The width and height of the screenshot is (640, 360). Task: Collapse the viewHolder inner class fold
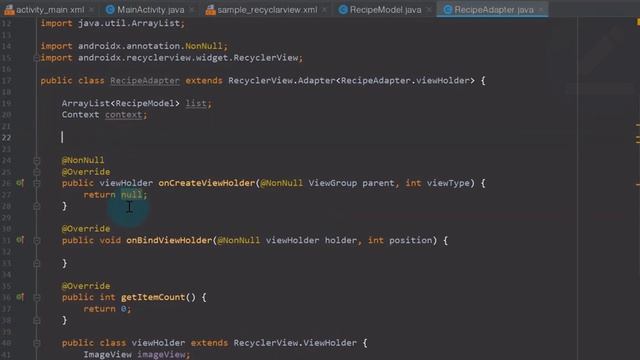point(37,343)
